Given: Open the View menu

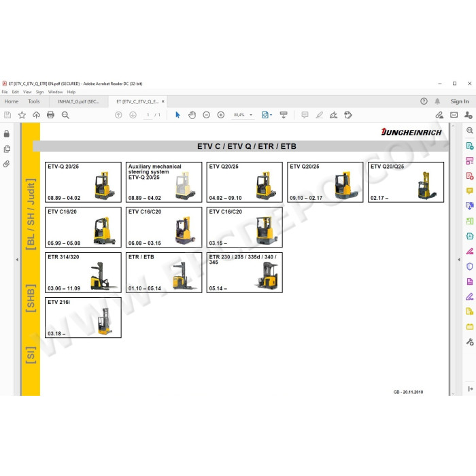Looking at the screenshot, I should pos(27,92).
